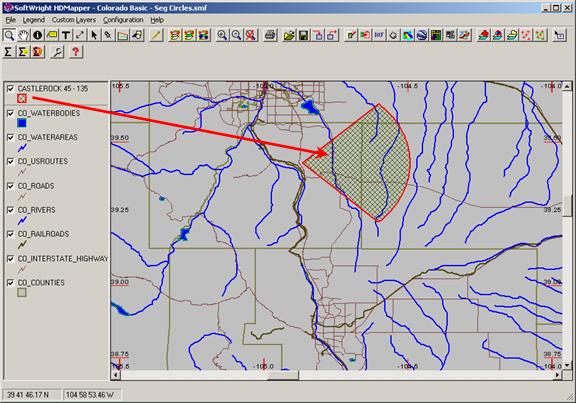This screenshot has width=576, height=403.
Task: Select the yellow map tip label tool
Action: tap(52, 35)
